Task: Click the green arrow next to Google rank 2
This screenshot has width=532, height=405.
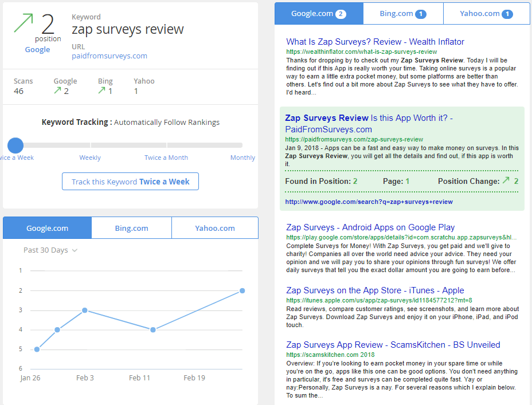Action: coord(57,90)
